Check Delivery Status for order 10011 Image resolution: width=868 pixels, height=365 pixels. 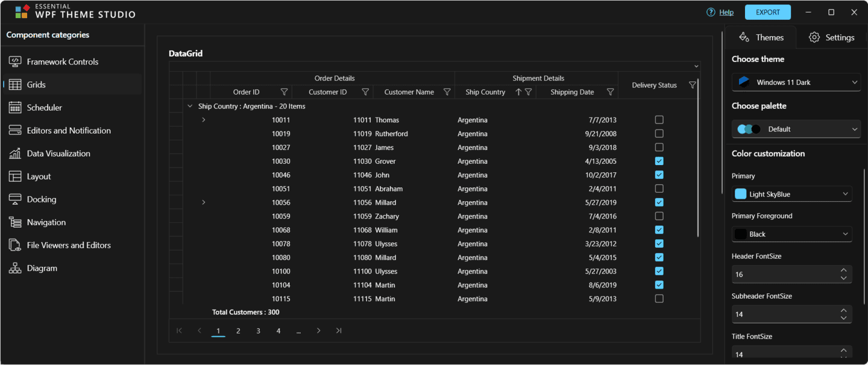pos(659,119)
